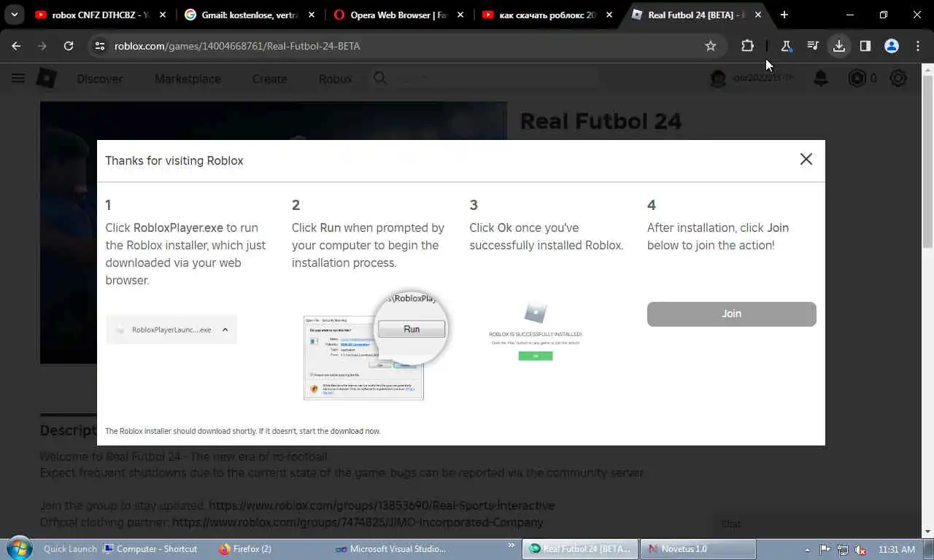
Task: Open the Roblox user avatar profile
Action: coord(719,78)
